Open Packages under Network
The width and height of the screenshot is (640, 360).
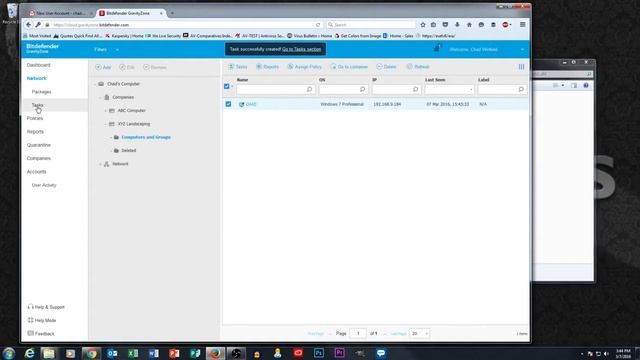tap(41, 92)
